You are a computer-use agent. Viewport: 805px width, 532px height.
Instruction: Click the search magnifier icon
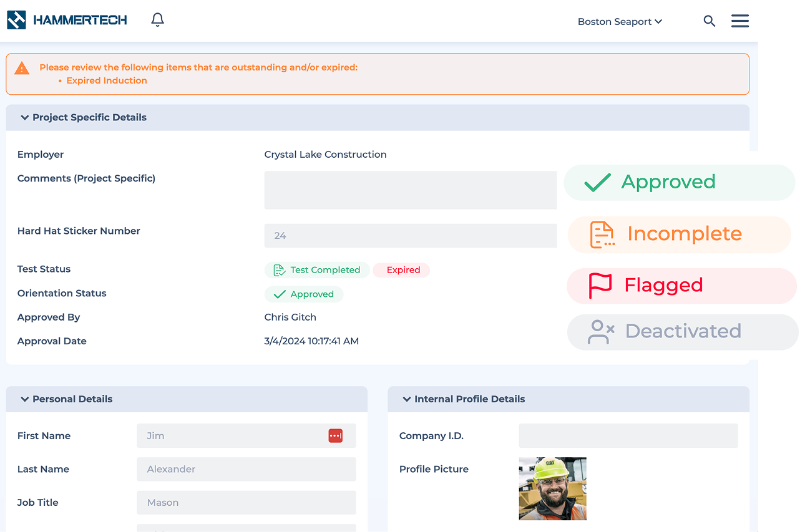coord(710,21)
